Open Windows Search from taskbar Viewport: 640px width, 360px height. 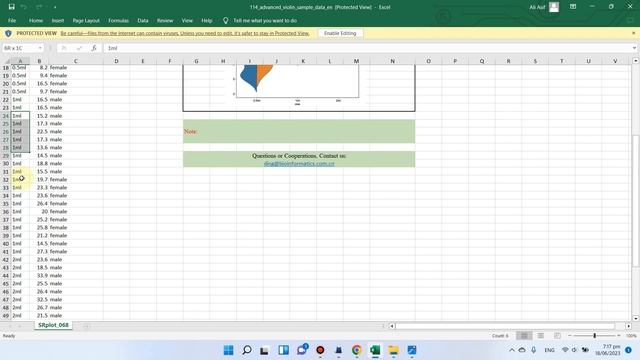point(247,350)
